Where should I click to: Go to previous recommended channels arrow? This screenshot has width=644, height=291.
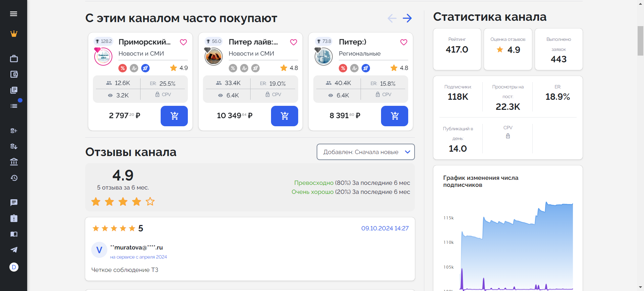click(392, 18)
